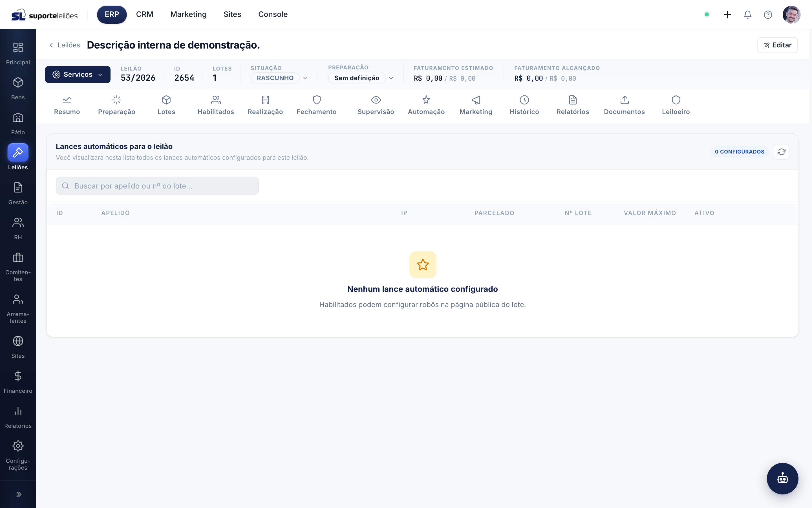
Task: Click the Editar button
Action: (x=777, y=45)
